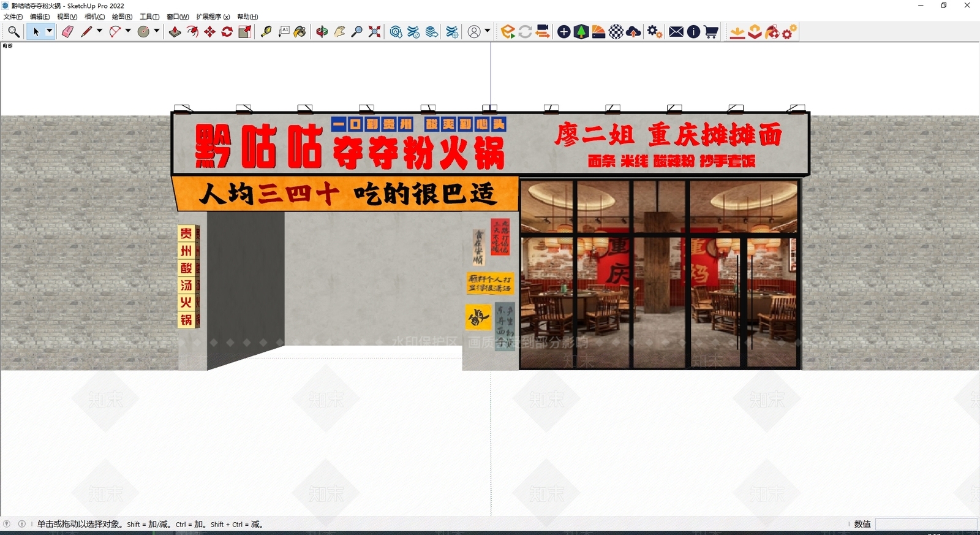This screenshot has height=535, width=980.
Task: Click the Search magnifier icon in the toolbar
Action: 13,32
